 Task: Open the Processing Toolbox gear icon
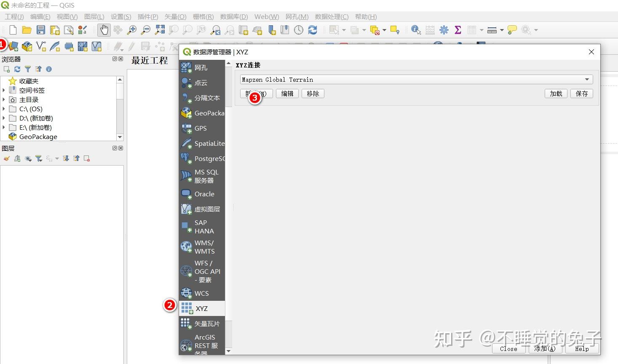[x=444, y=30]
